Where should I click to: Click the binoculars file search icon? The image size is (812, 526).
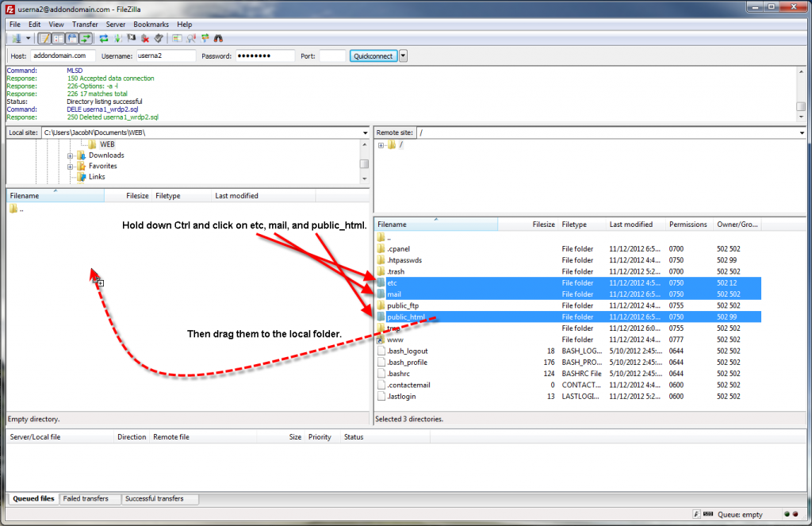click(x=218, y=38)
